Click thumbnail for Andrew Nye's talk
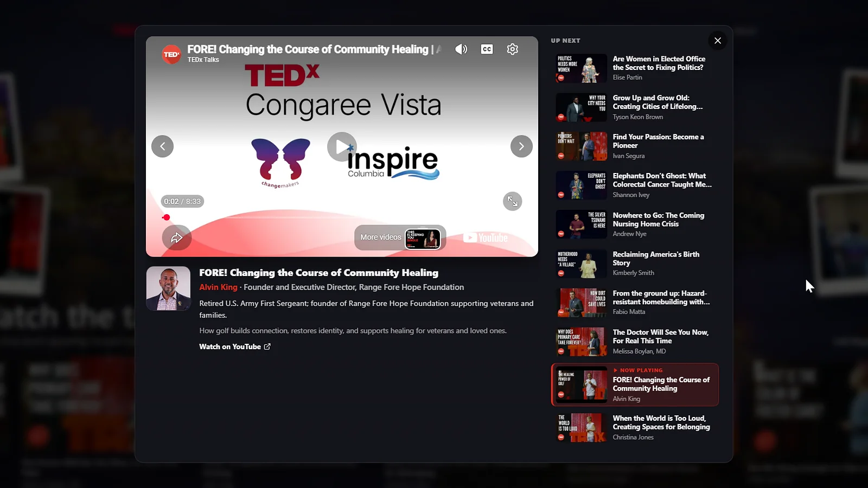 [x=582, y=224]
